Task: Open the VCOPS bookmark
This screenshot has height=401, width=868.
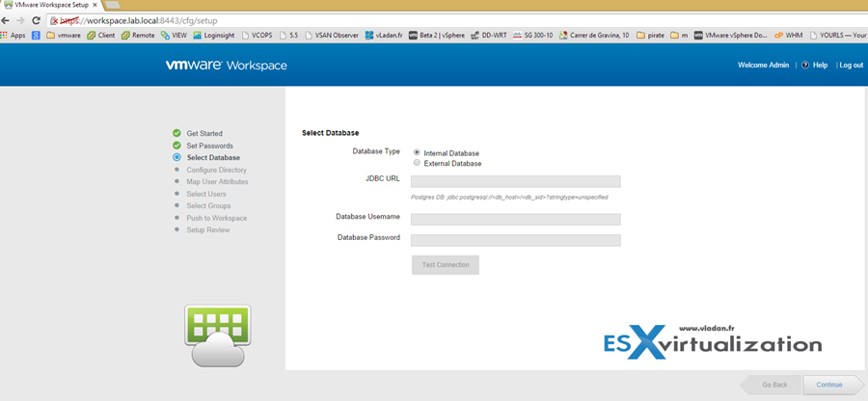Action: pos(258,35)
